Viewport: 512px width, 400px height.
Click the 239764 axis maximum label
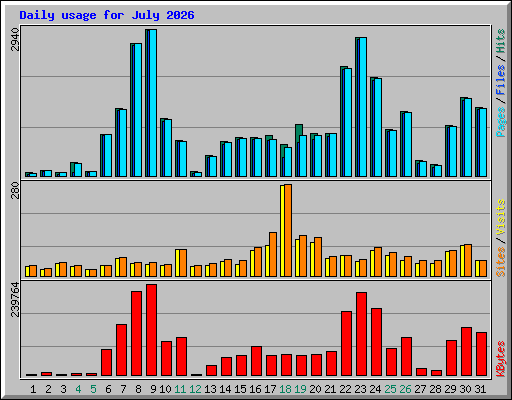(15, 299)
